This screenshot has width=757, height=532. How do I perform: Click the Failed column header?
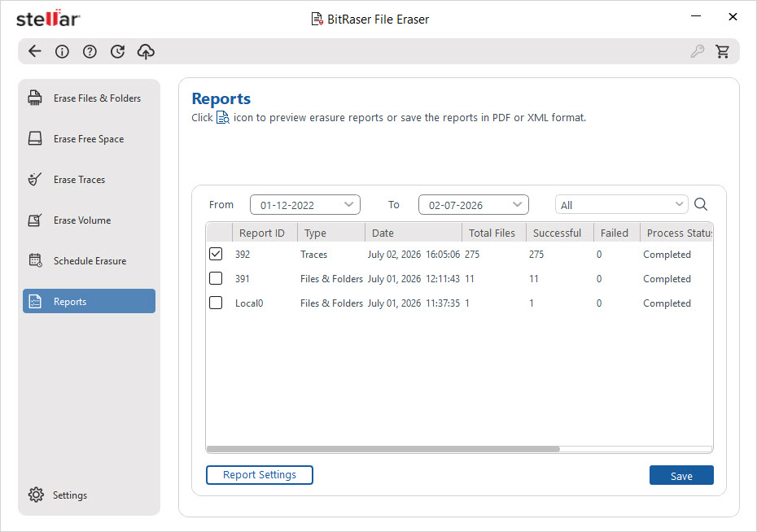[617, 233]
